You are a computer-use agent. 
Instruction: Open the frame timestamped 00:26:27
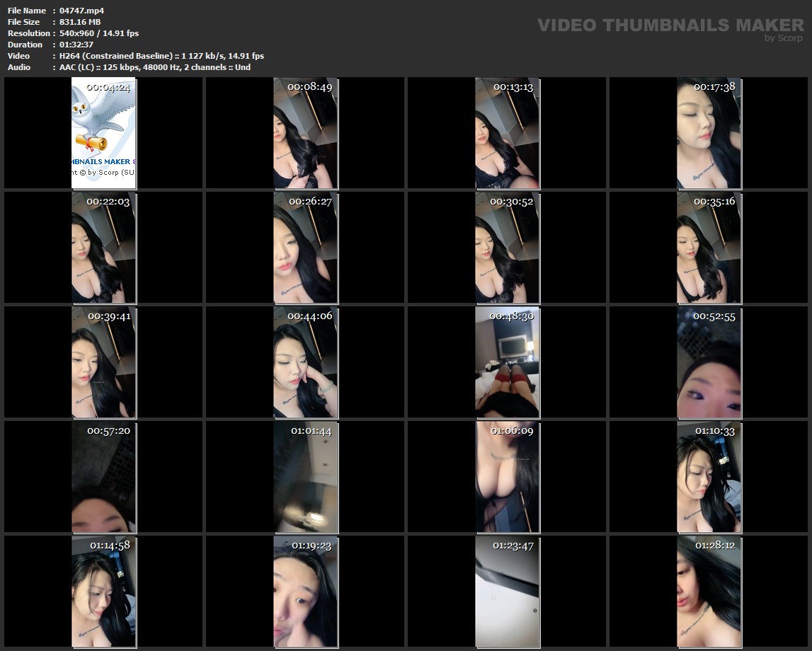[x=305, y=248]
